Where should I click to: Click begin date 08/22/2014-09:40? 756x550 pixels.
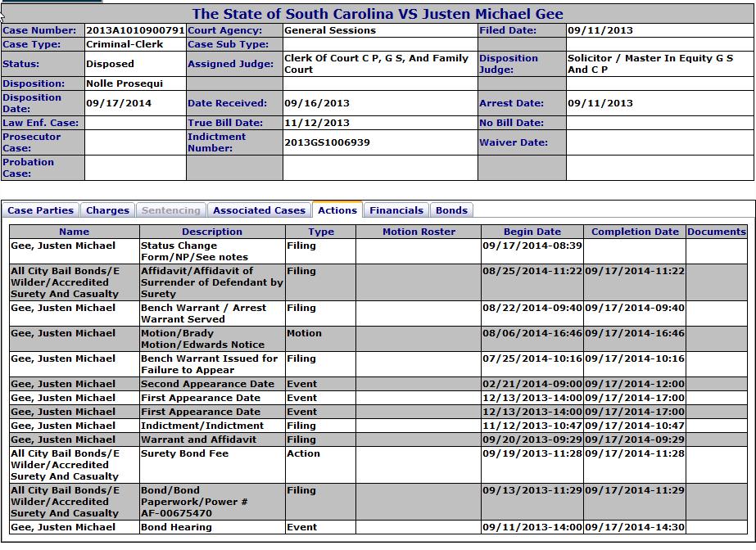point(532,308)
